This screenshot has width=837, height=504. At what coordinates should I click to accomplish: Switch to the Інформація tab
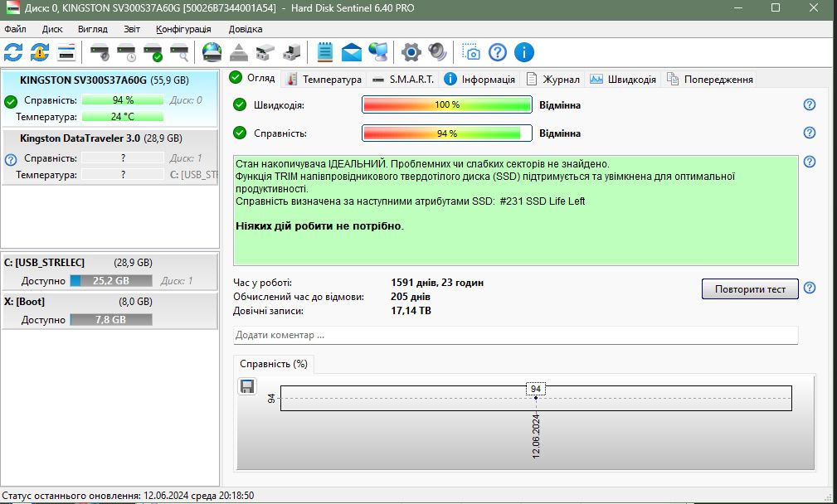(x=480, y=80)
